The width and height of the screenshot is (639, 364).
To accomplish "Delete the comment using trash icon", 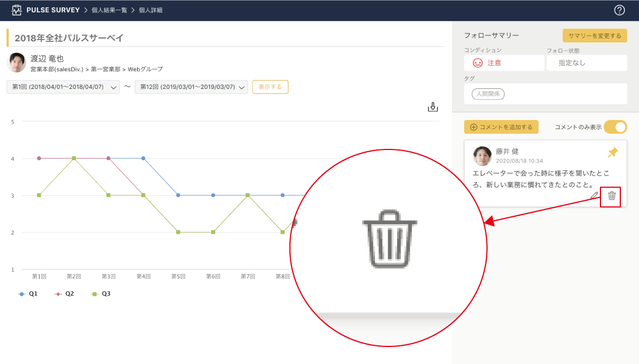I will (x=611, y=196).
